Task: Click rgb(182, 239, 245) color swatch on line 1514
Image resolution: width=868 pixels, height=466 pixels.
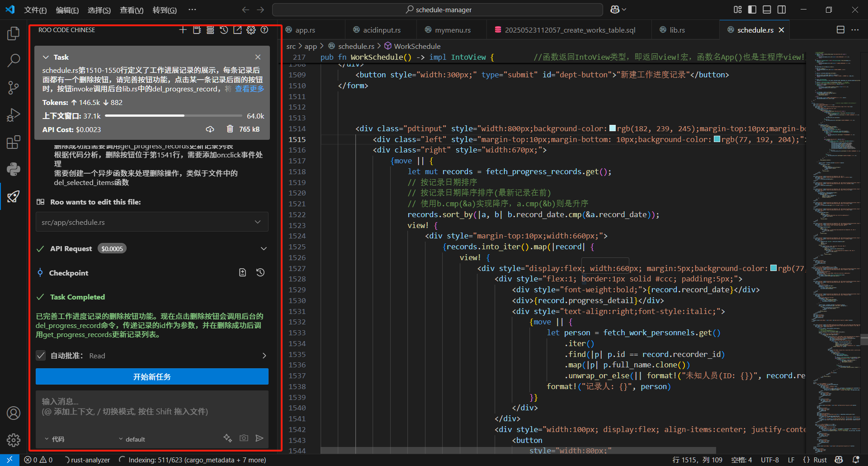Action: coord(613,128)
